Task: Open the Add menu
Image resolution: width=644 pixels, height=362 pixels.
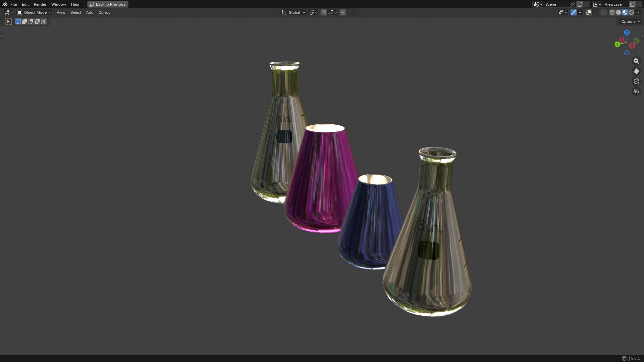Action: pos(90,12)
